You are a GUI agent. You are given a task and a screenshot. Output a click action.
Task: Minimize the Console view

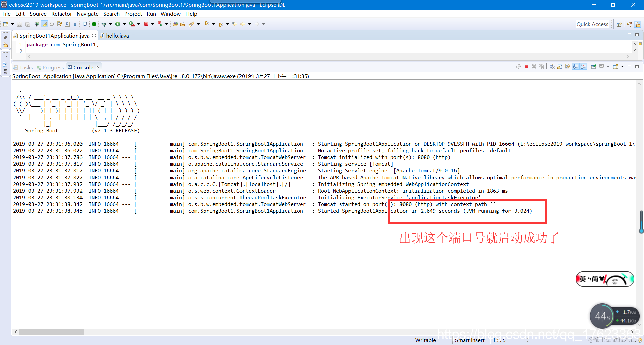click(629, 66)
